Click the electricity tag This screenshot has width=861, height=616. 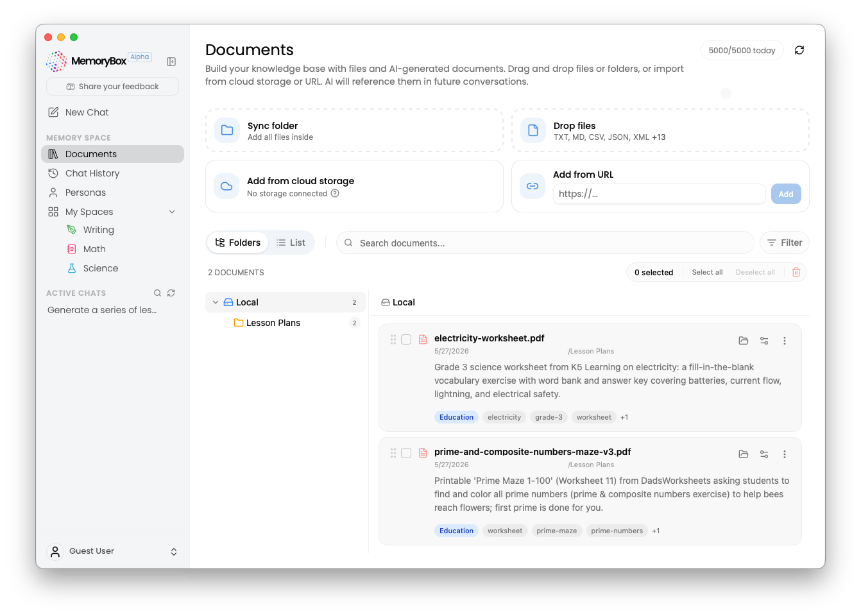(x=504, y=417)
